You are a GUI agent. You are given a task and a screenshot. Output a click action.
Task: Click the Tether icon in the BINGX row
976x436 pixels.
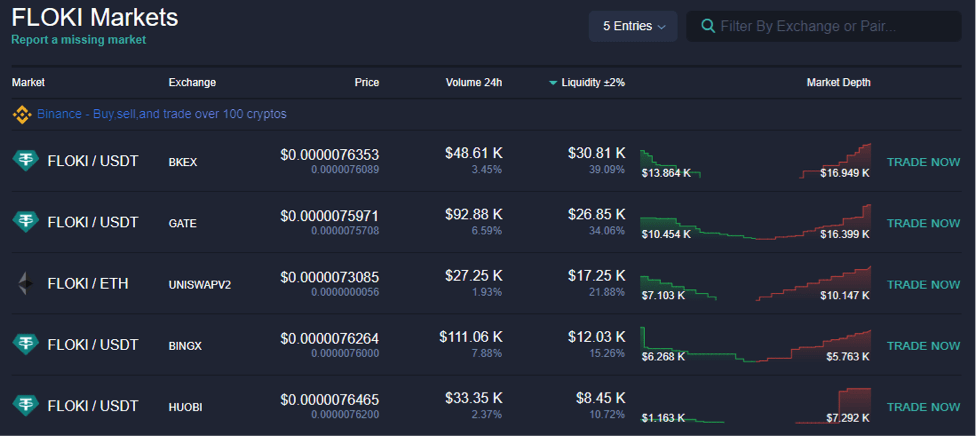point(26,344)
